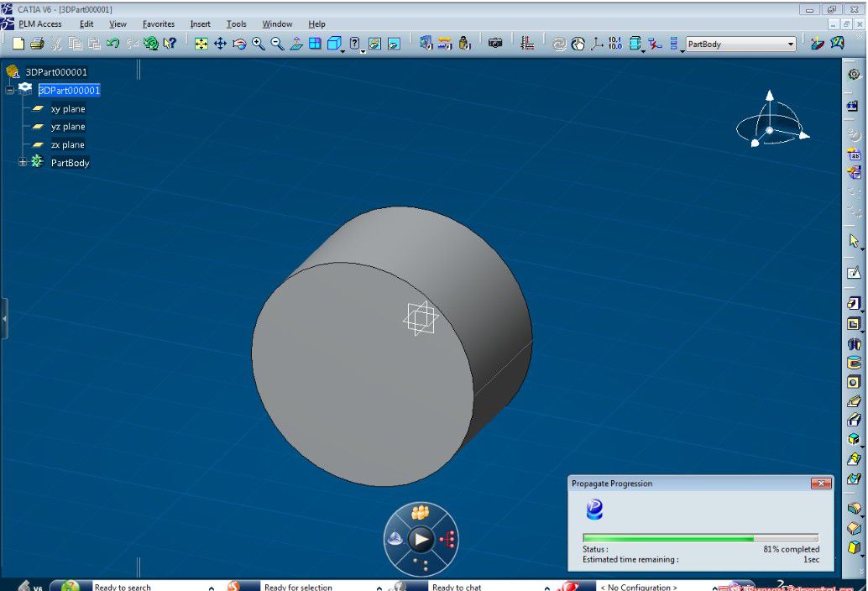Click the red tree icon on the round control

447,540
